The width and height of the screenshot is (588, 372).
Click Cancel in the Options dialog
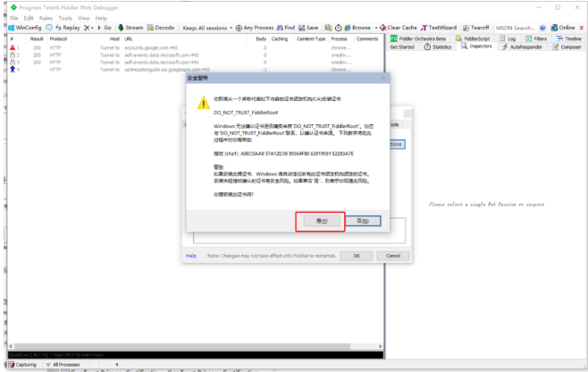[393, 256]
